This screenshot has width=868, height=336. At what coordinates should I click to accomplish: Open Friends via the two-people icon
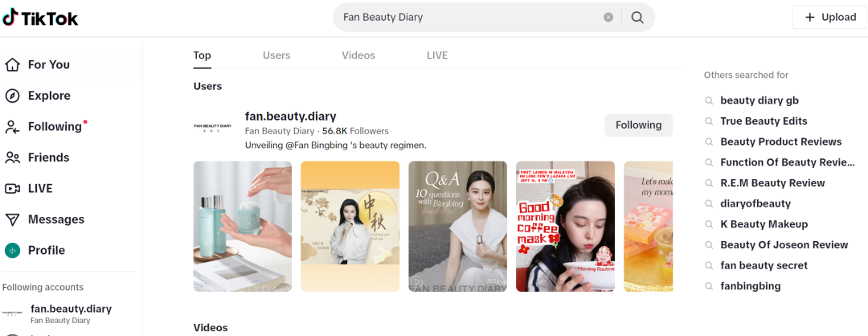coord(12,158)
